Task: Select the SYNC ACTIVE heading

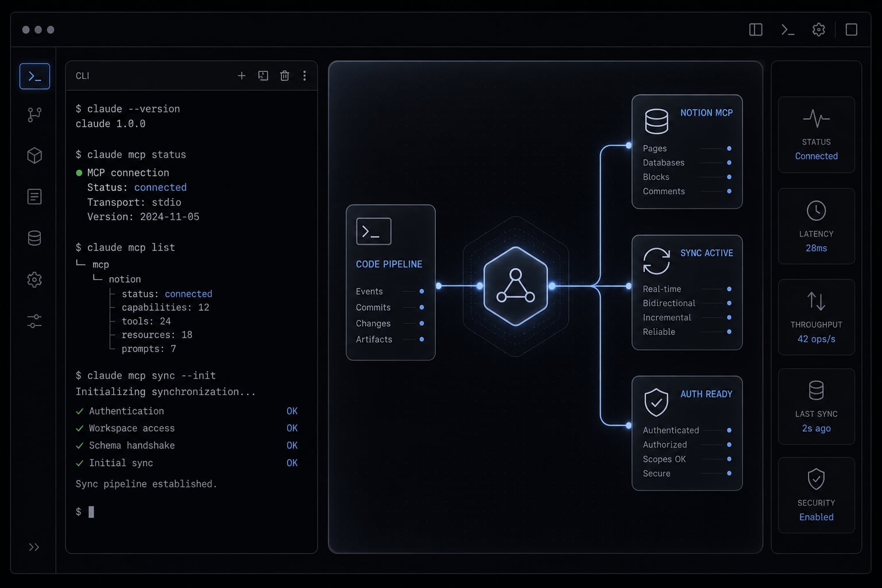Action: (x=706, y=253)
